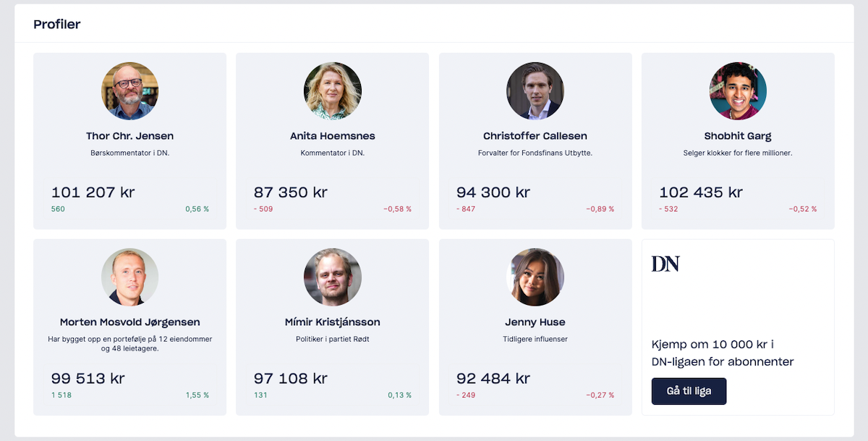The height and width of the screenshot is (441, 868).
Task: Select the name Christoffer Callesen
Action: pos(535,135)
